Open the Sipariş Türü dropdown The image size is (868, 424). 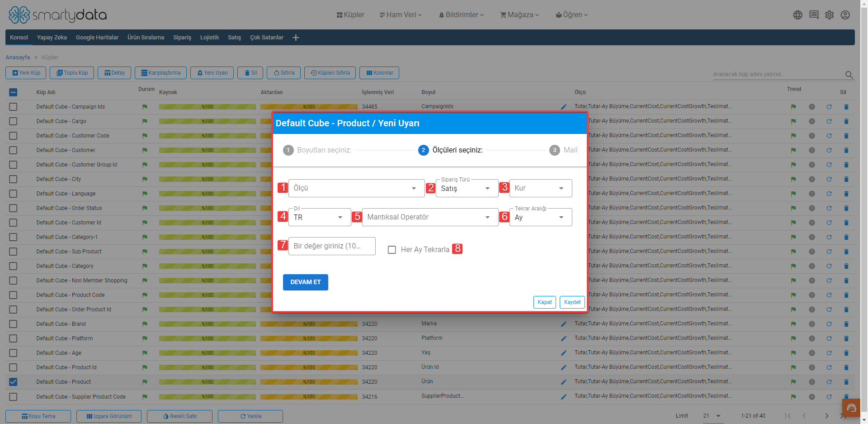click(467, 188)
